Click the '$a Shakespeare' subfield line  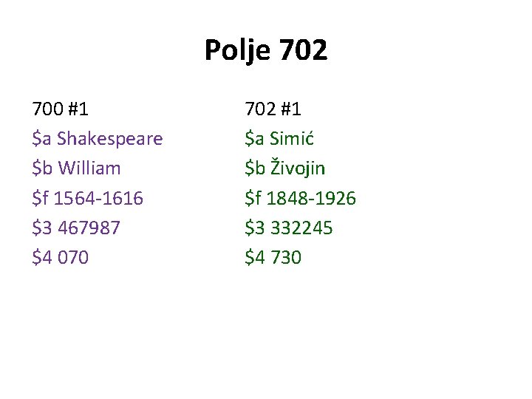(98, 139)
